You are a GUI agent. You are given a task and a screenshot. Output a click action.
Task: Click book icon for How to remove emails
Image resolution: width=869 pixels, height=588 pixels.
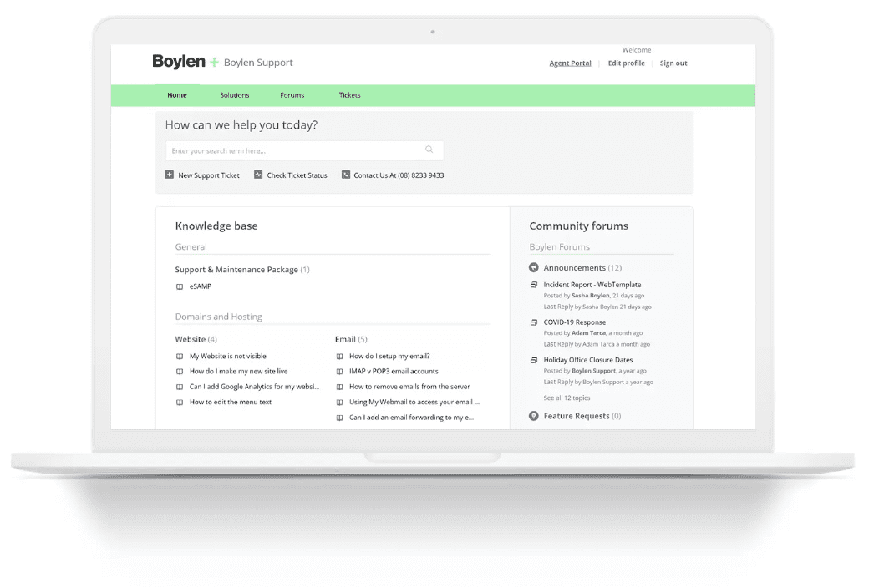click(340, 387)
